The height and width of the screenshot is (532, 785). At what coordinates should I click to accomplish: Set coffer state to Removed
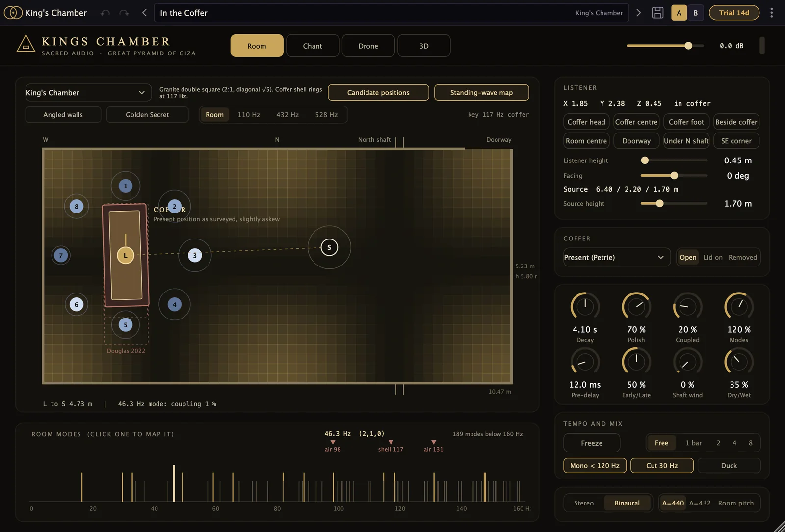[x=742, y=257]
